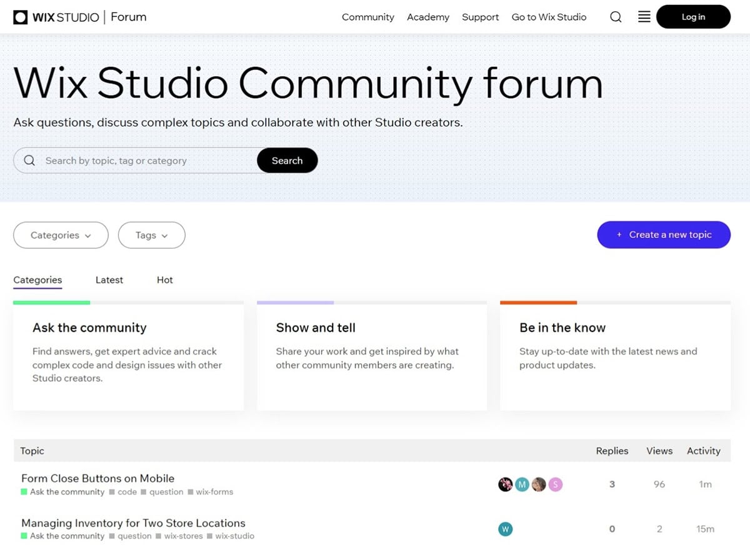Go to Wix Studio link
Image resolution: width=750 pixels, height=560 pixels.
(549, 17)
